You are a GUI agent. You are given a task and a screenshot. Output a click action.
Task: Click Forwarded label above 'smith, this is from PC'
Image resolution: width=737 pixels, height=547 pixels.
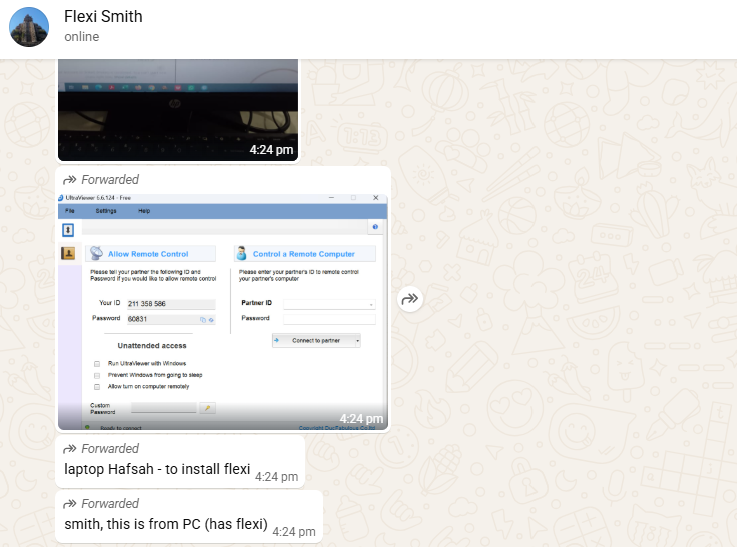[101, 504]
